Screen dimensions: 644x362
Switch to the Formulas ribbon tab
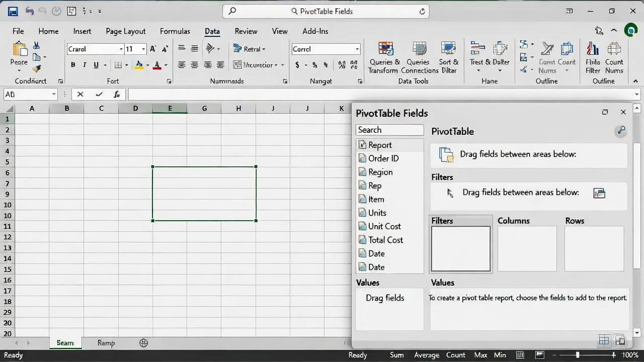[175, 31]
